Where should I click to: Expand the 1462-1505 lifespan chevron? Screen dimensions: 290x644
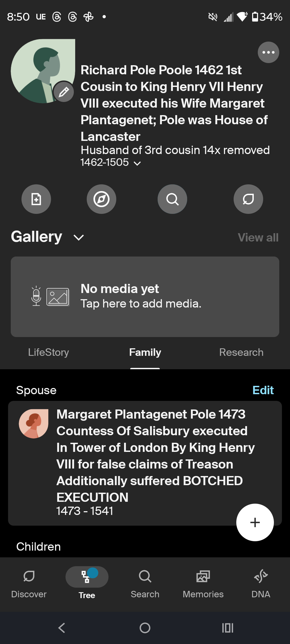pos(137,163)
